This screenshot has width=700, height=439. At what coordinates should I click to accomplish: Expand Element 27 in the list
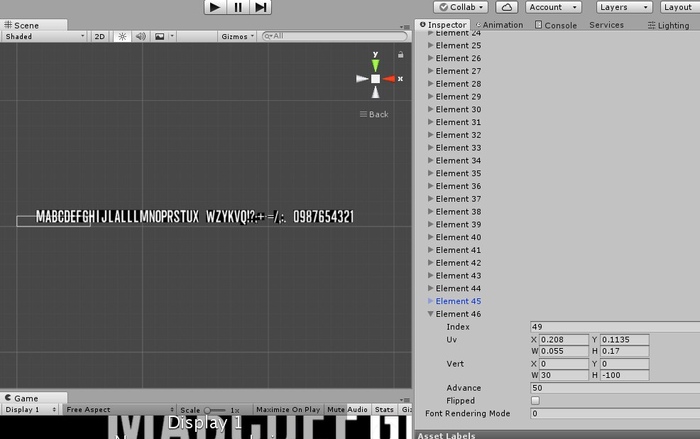tap(431, 71)
